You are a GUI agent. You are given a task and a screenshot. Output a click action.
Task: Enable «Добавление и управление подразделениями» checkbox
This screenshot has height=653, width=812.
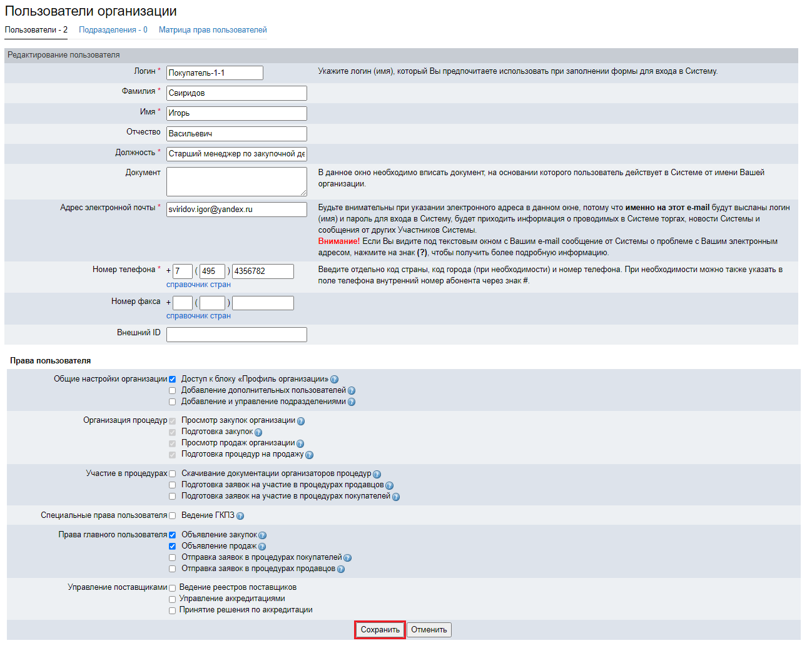pos(173,402)
